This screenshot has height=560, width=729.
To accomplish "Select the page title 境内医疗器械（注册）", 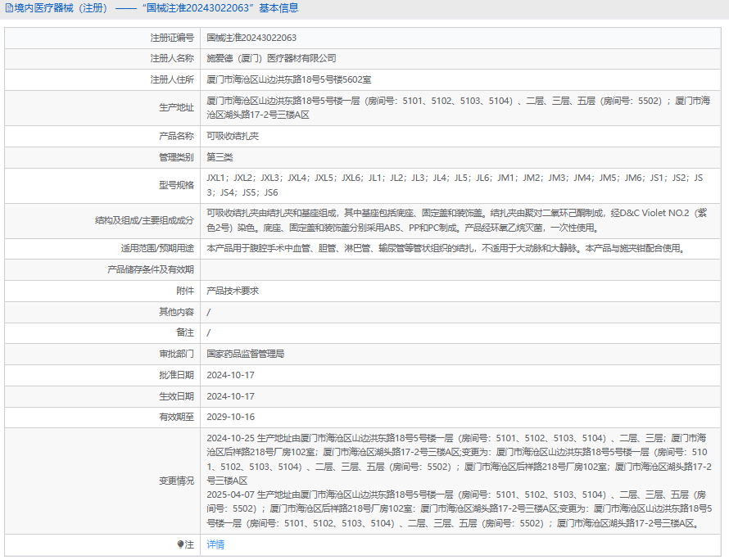I will click(x=61, y=8).
